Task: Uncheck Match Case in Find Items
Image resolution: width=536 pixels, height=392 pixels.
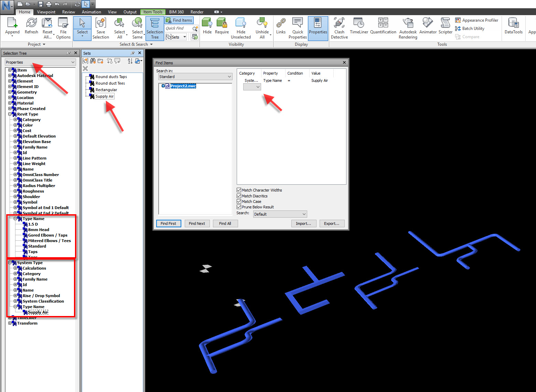Action: click(x=239, y=202)
